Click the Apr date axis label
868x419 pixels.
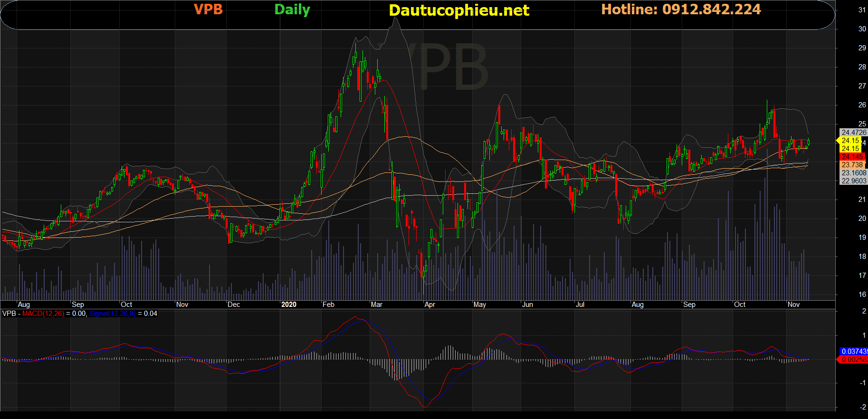(x=429, y=305)
